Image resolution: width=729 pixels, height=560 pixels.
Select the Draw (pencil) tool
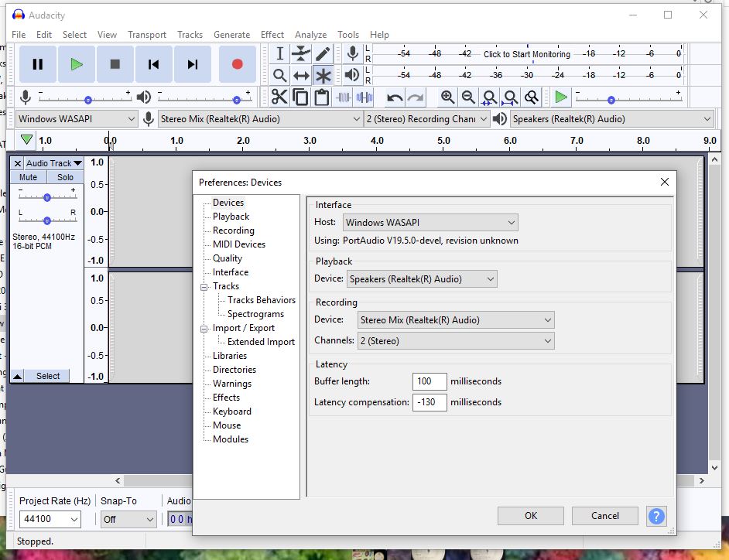[x=323, y=54]
